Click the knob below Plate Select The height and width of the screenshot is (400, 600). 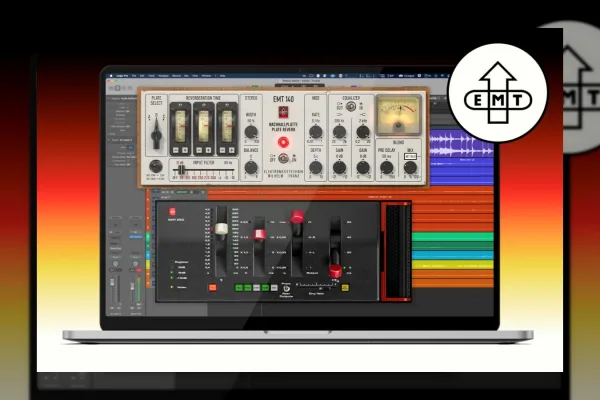156,166
